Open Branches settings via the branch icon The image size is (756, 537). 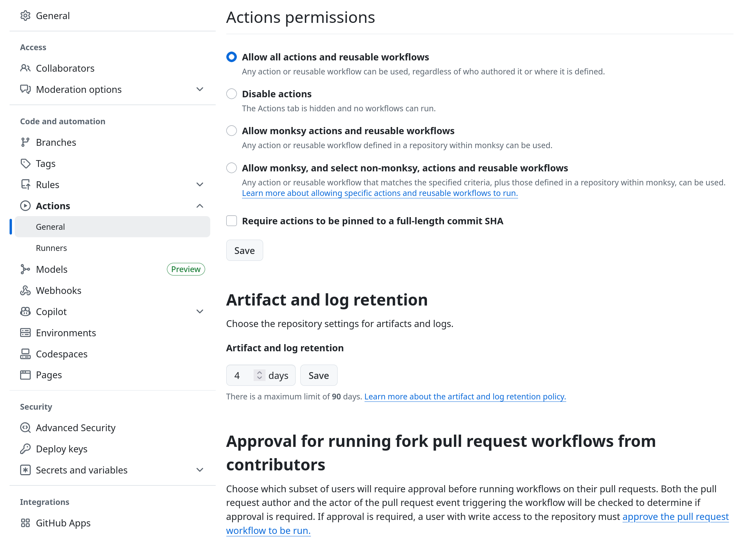[x=26, y=142]
